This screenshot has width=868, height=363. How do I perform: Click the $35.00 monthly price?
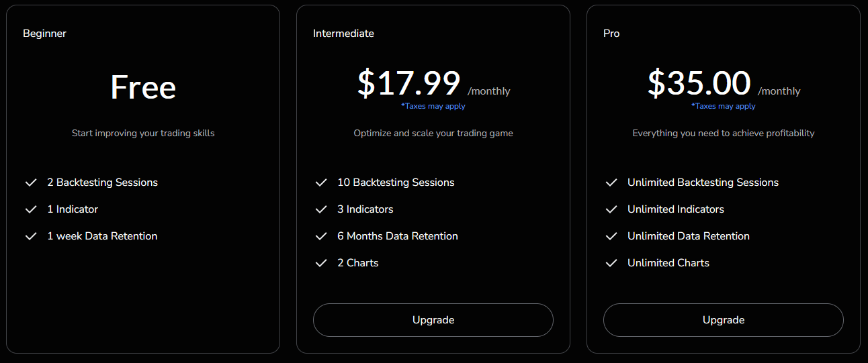coord(699,84)
